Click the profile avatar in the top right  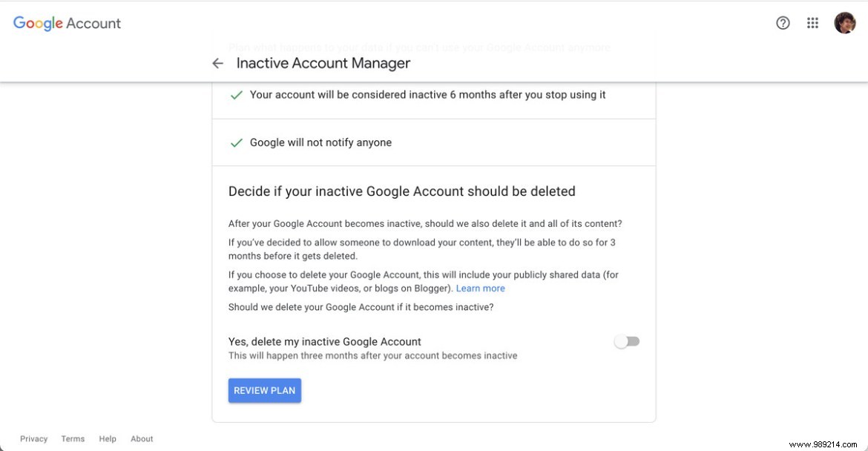[845, 23]
